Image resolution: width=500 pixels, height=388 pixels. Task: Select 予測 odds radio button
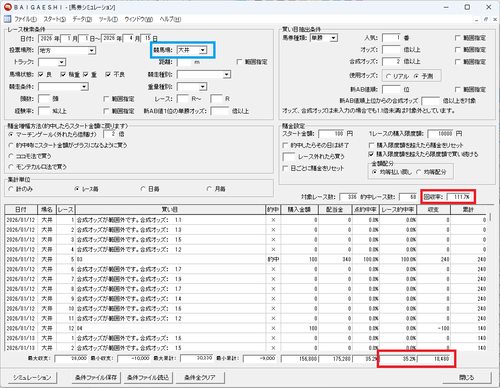(416, 76)
